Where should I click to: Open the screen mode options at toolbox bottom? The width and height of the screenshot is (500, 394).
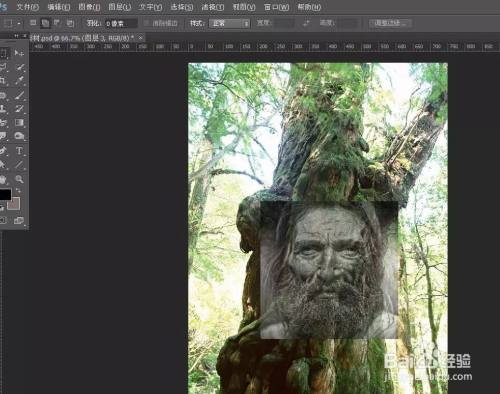click(19, 220)
